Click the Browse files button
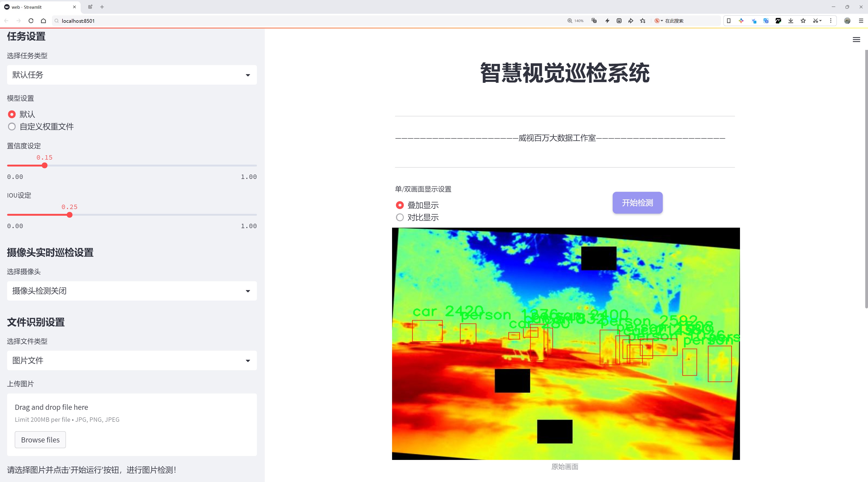 (40, 440)
